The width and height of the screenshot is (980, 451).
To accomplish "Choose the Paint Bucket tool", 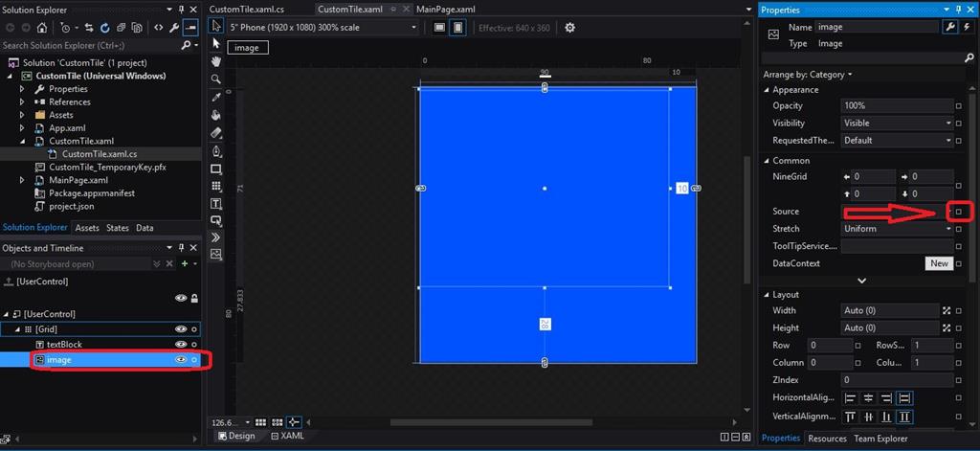I will coord(216,115).
